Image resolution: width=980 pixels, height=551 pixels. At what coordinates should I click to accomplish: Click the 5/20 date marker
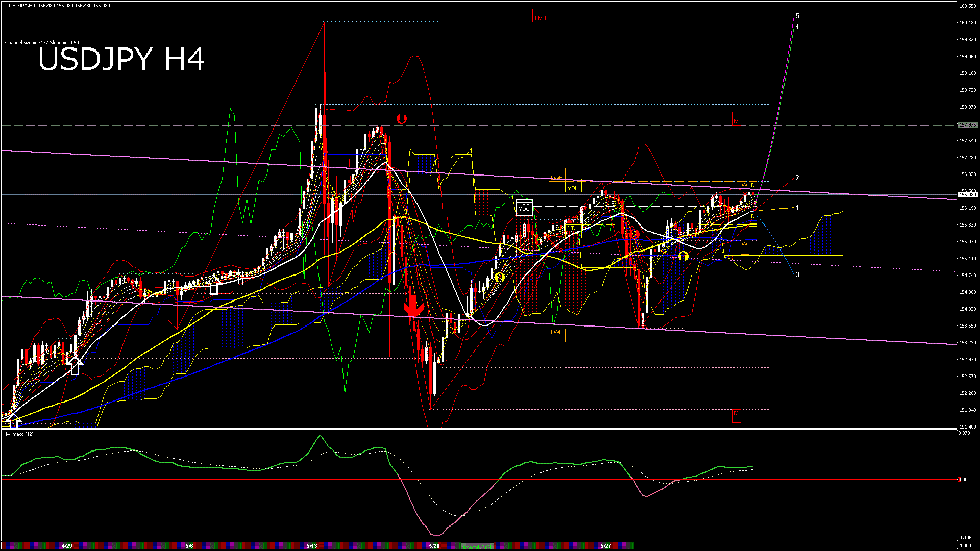[x=434, y=546]
